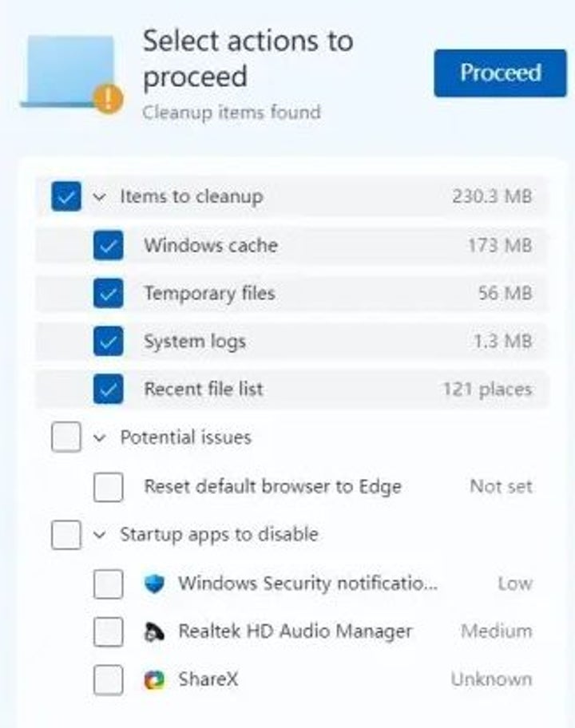The image size is (575, 728).
Task: Check the Potential issues group checkbox
Action: pyautogui.click(x=66, y=438)
